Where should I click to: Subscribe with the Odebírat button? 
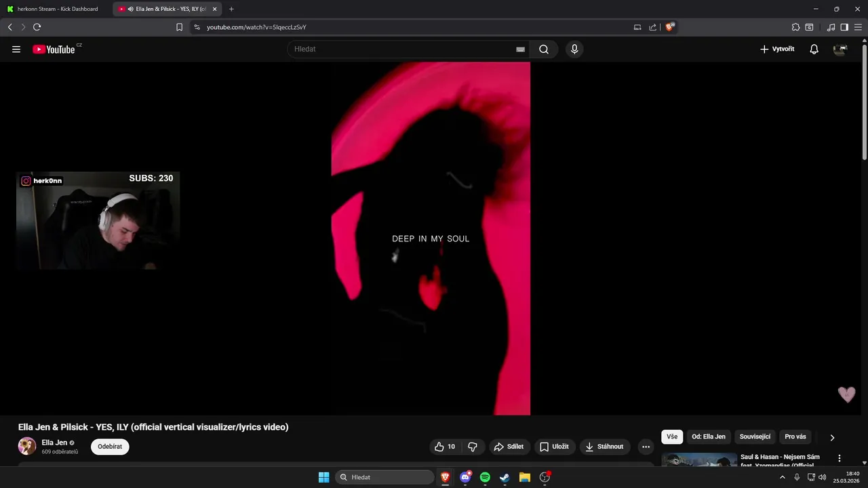tap(110, 447)
